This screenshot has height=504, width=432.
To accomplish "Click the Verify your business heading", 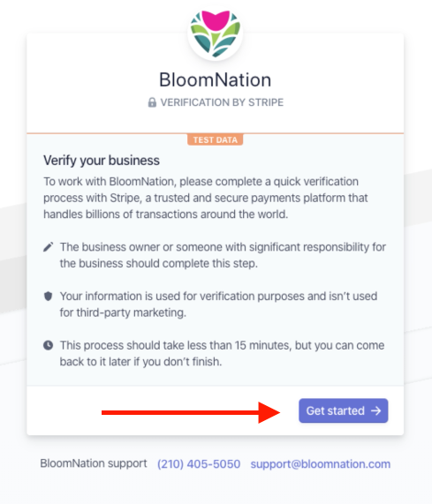I will coord(102,161).
